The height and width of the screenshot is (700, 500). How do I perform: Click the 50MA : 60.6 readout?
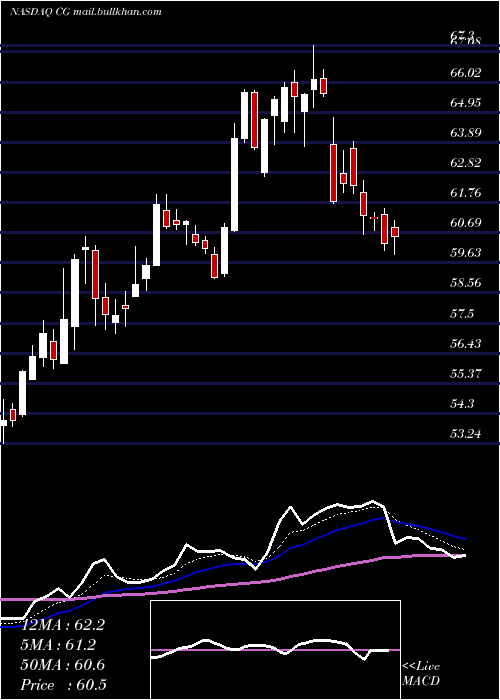click(62, 665)
